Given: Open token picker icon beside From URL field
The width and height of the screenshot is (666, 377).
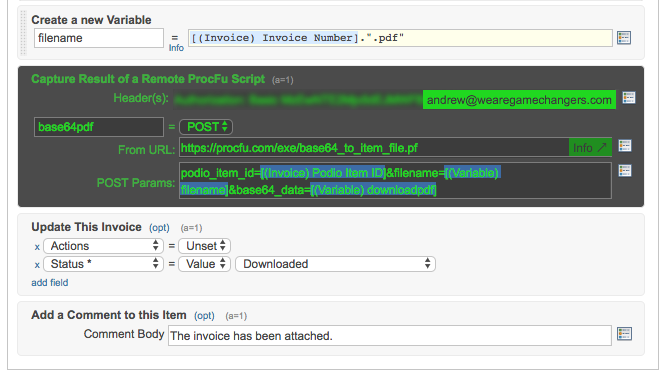Looking at the screenshot, I should [x=624, y=146].
